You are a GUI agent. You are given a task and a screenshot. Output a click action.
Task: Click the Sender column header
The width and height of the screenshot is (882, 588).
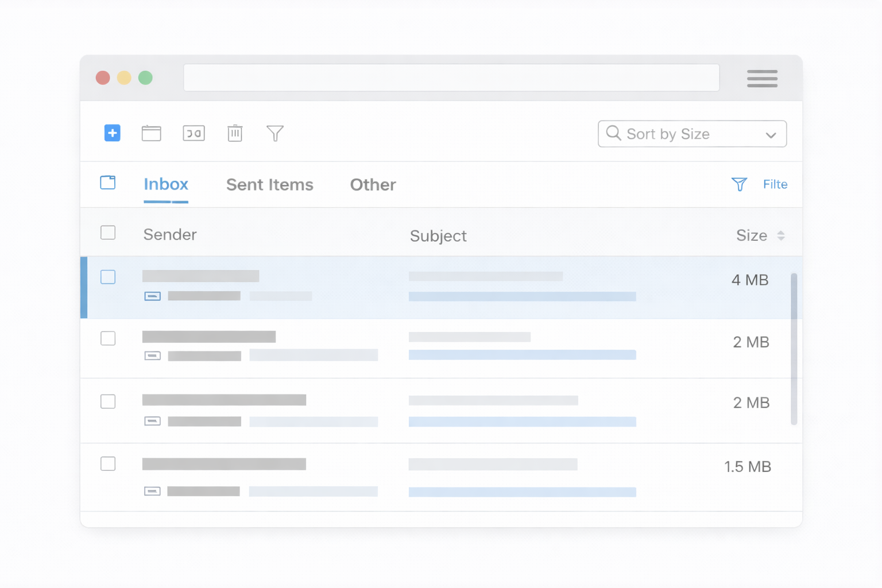170,234
